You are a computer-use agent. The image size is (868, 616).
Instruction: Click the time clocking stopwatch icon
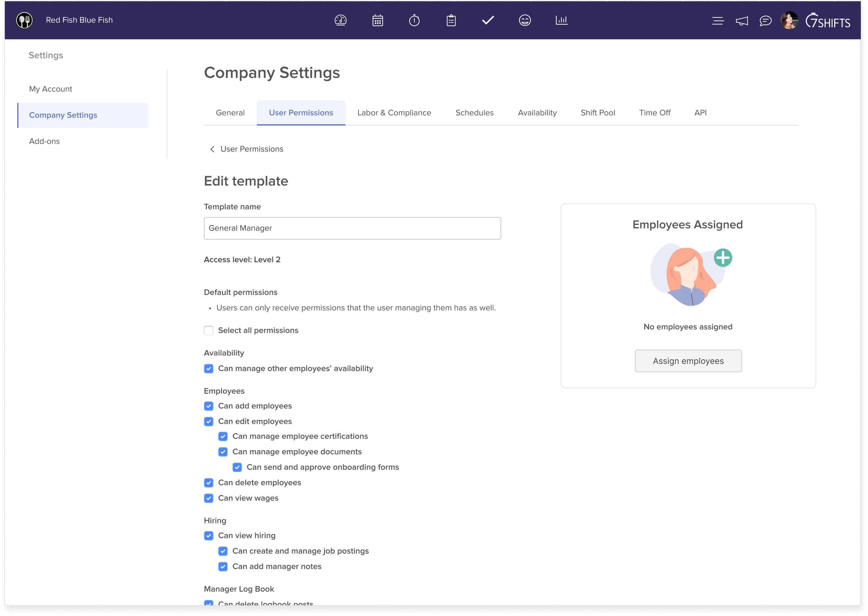[x=414, y=20]
